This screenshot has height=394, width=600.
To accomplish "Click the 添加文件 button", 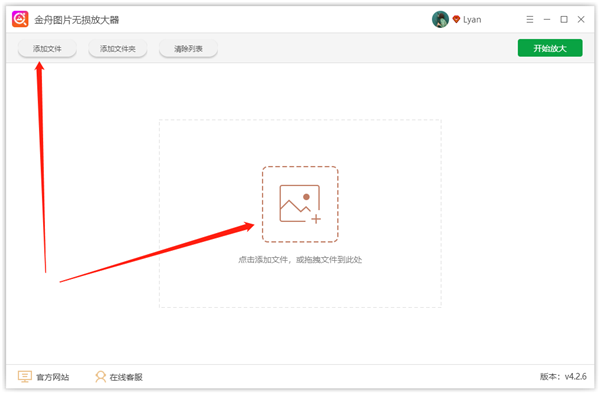I will coord(47,49).
